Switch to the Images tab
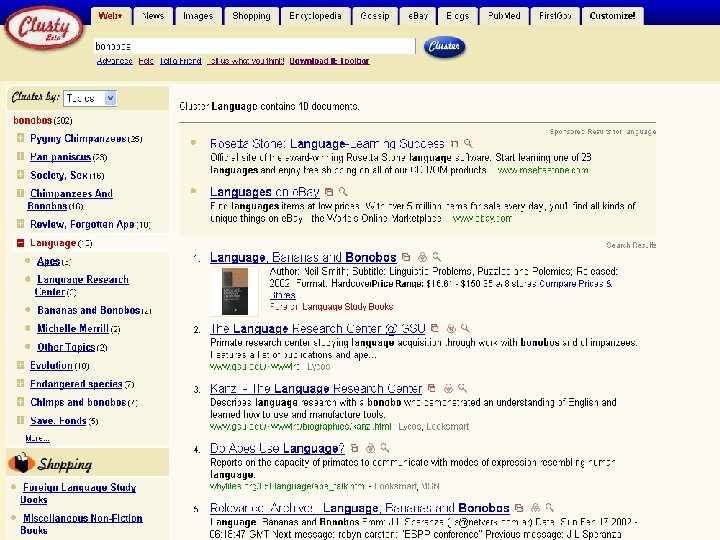 [x=198, y=16]
